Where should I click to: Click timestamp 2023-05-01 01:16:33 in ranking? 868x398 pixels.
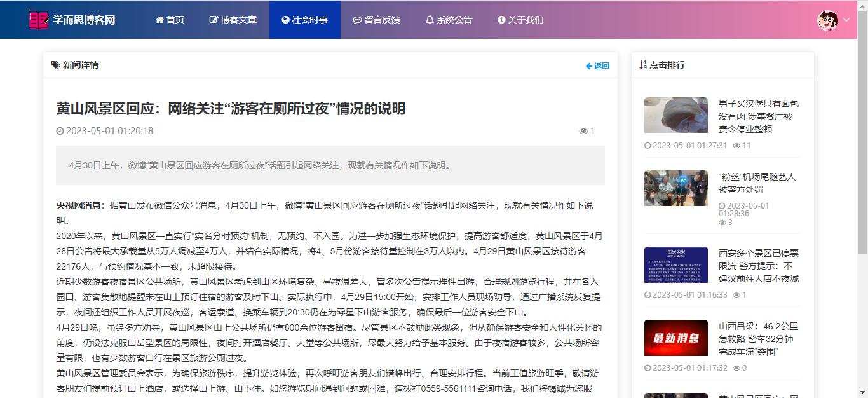click(689, 294)
